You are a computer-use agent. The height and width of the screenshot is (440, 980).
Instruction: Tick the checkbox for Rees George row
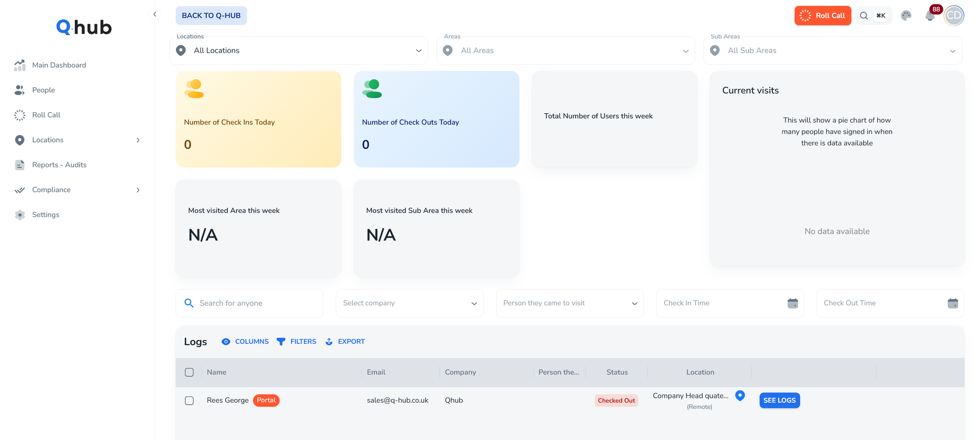[x=189, y=401]
